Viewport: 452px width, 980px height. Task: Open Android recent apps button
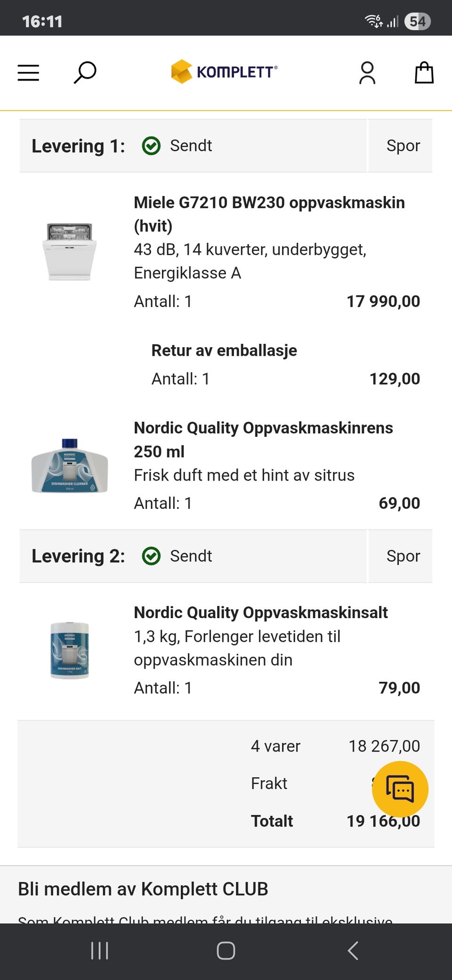tap(99, 951)
